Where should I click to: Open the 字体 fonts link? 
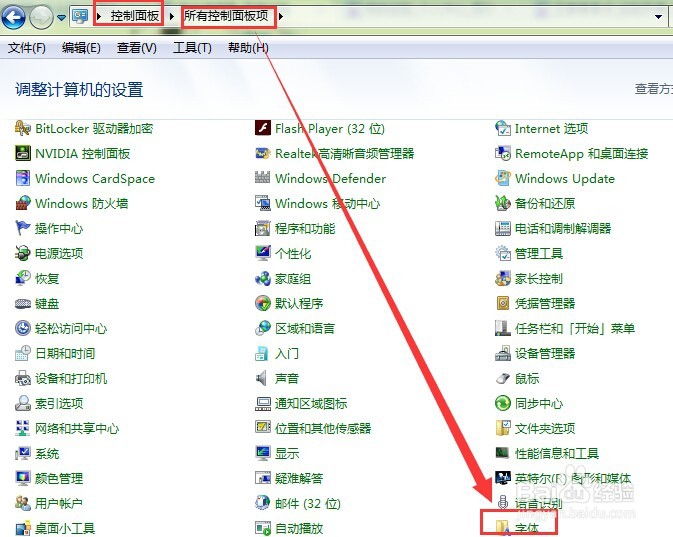click(x=527, y=528)
